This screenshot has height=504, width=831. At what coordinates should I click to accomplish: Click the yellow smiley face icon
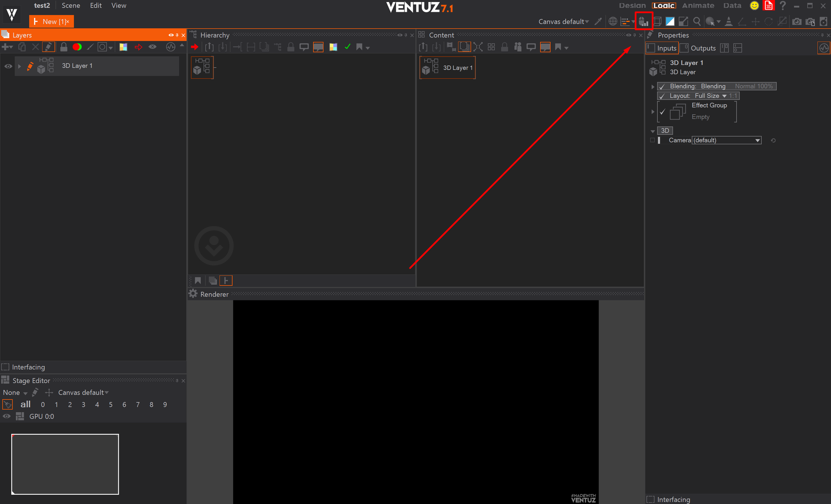(754, 6)
